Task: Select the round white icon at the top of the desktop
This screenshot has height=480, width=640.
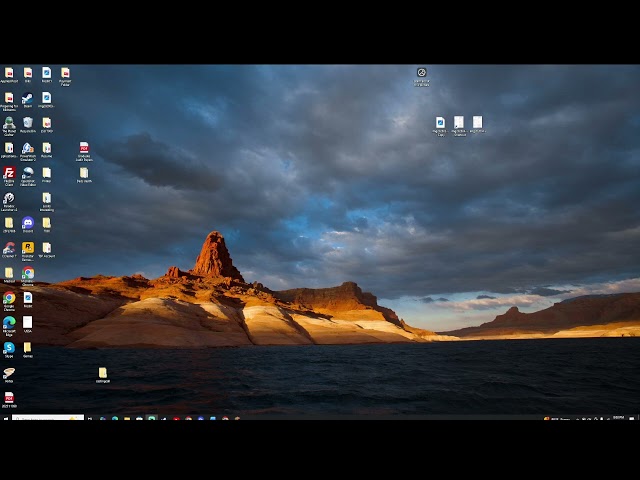Action: click(x=422, y=77)
